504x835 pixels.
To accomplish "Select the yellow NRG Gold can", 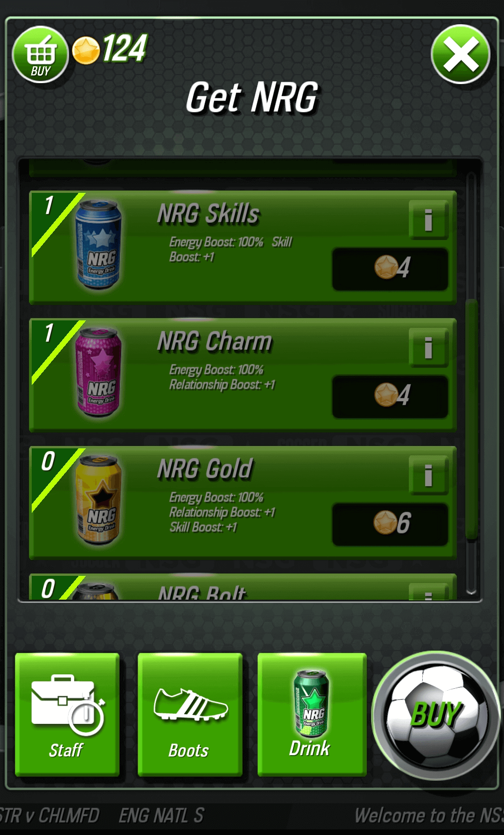I will pyautogui.click(x=99, y=500).
